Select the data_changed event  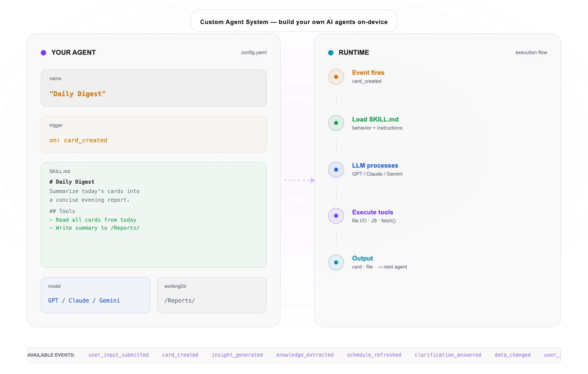512,355
